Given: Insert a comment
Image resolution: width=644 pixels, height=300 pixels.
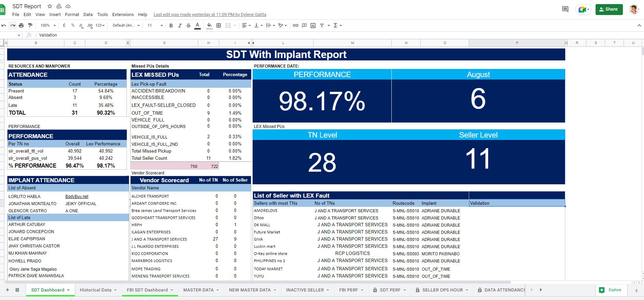Looking at the screenshot, I should point(304,25).
